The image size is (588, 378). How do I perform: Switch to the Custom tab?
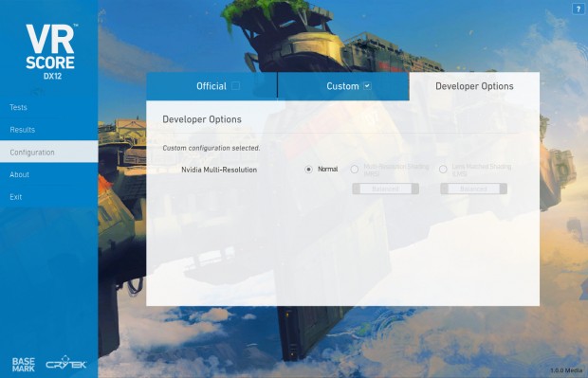coord(343,86)
